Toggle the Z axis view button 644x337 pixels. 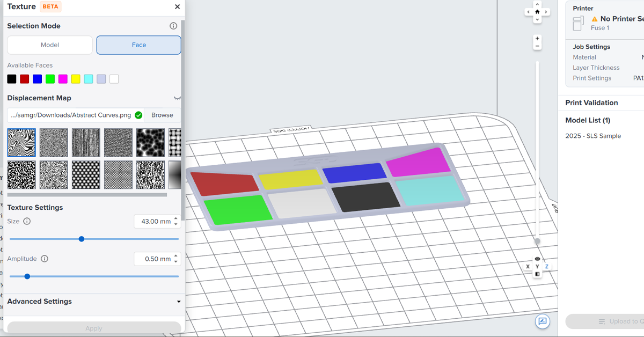tap(547, 267)
